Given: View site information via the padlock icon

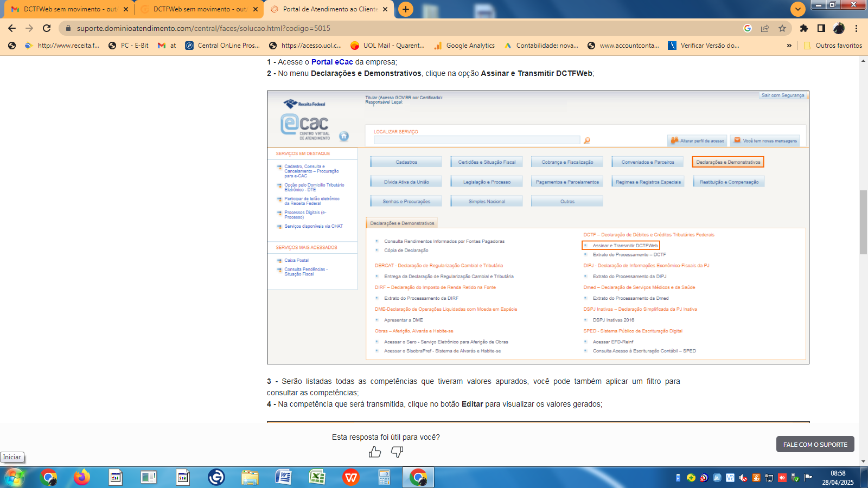Looking at the screenshot, I should [68, 28].
